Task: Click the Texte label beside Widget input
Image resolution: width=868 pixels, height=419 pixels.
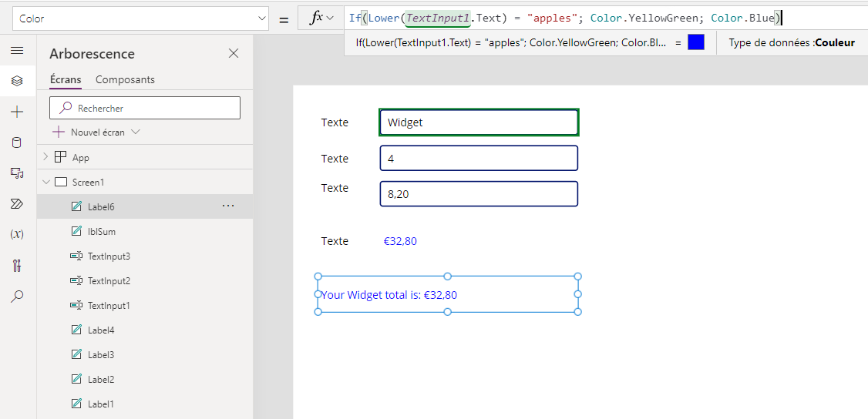Action: (335, 122)
